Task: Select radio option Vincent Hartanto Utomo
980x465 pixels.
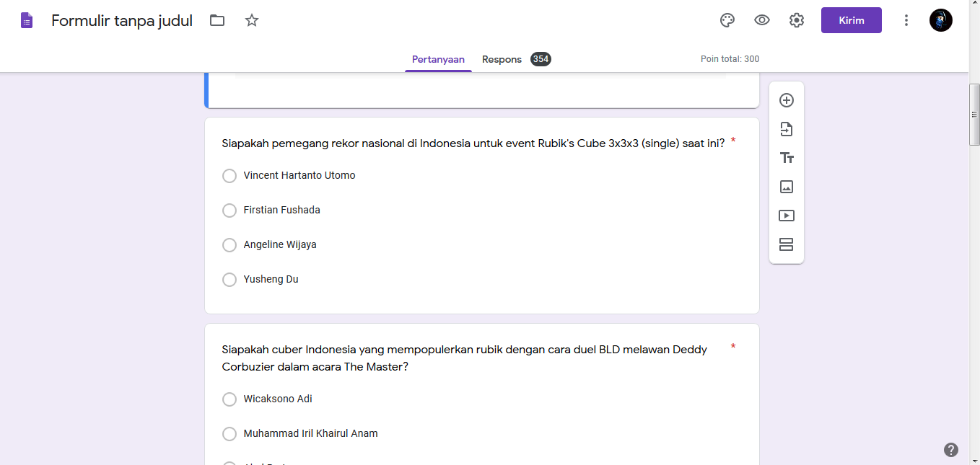Action: pyautogui.click(x=229, y=176)
